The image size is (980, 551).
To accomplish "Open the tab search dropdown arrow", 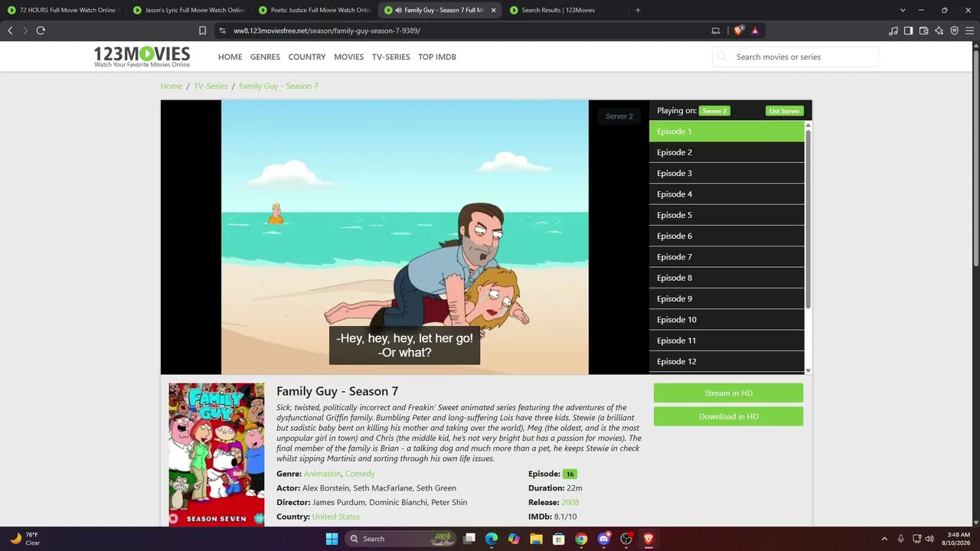I will (x=903, y=10).
